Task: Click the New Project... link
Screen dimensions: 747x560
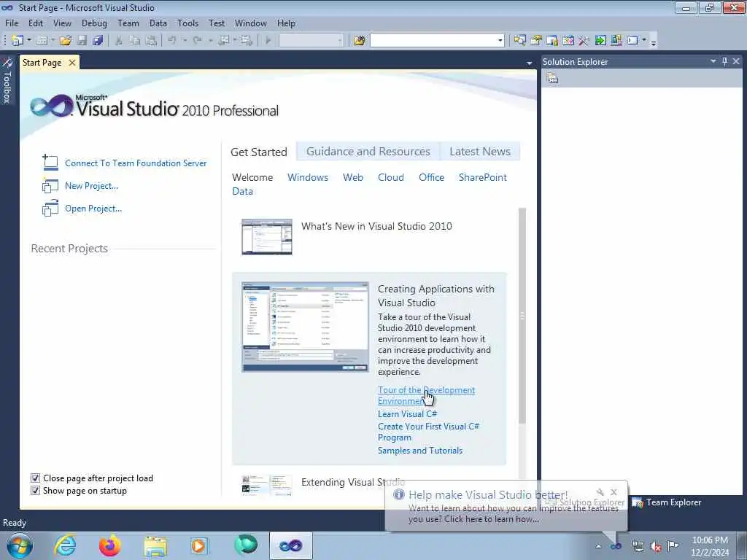Action: click(x=91, y=186)
